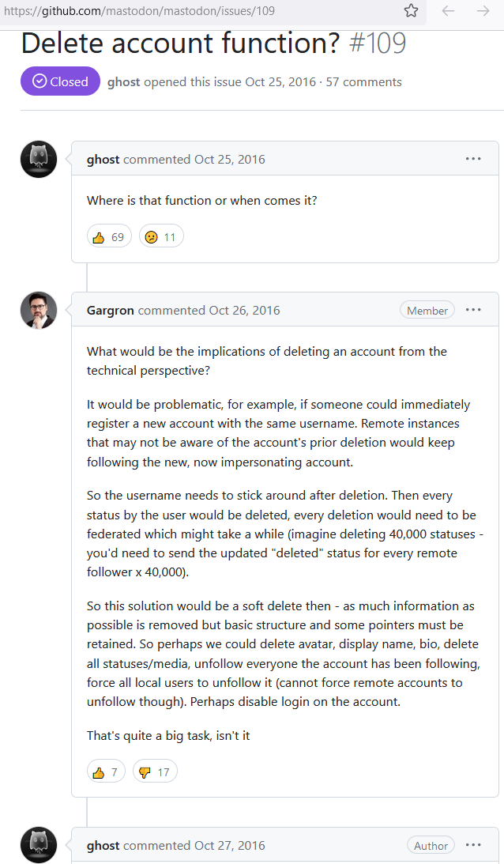Open ghost's avatar on first comment
This screenshot has width=504, height=864.
click(38, 159)
